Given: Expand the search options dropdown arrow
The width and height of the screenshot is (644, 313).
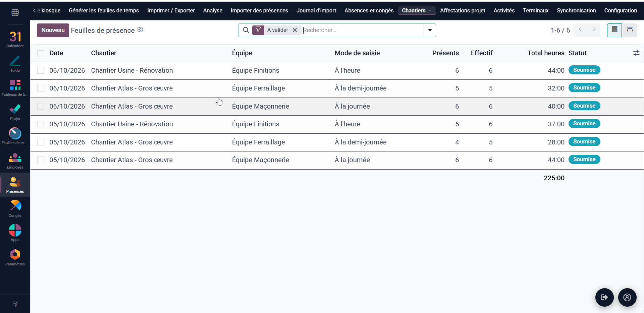Looking at the screenshot, I should [x=430, y=30].
